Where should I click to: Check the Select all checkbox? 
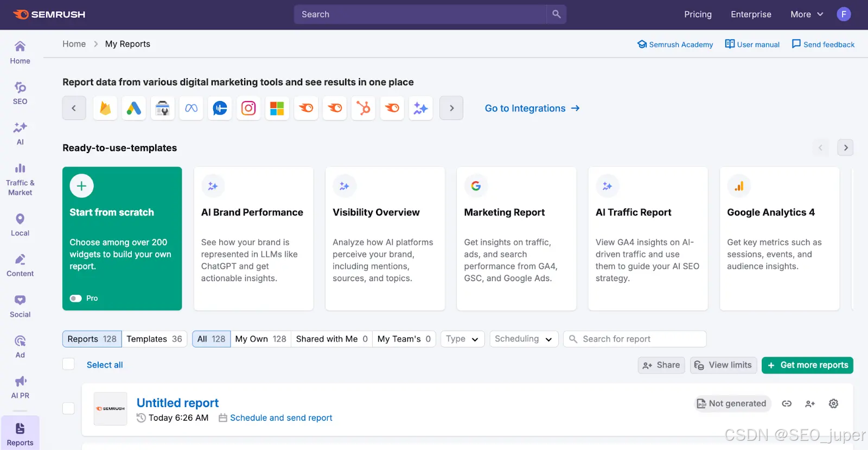(68, 364)
